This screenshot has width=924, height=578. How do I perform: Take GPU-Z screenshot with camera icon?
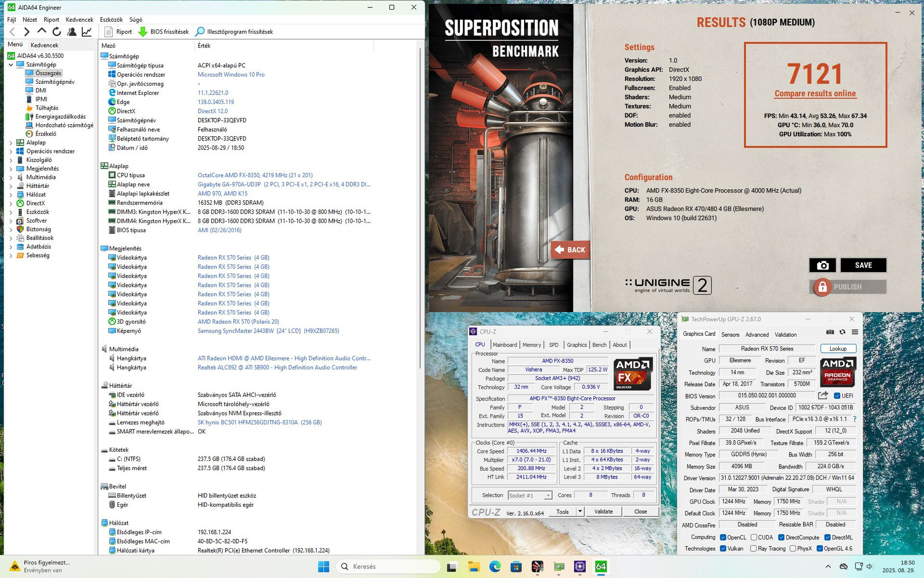830,332
